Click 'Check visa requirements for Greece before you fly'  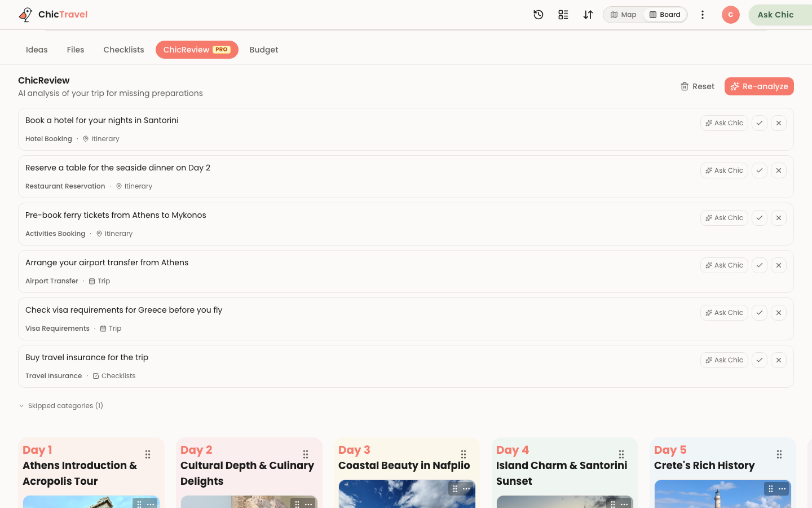pyautogui.click(x=124, y=310)
